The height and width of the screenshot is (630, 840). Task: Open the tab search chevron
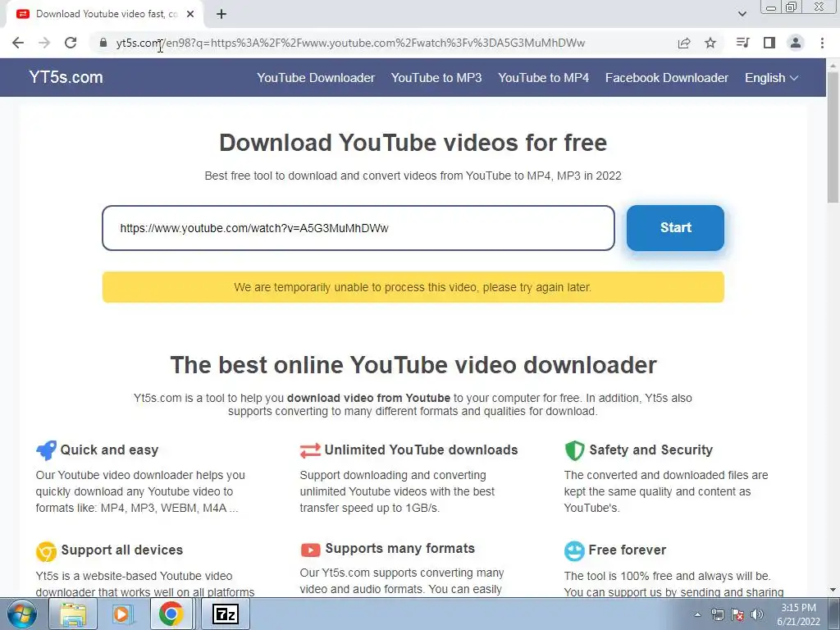click(x=742, y=14)
